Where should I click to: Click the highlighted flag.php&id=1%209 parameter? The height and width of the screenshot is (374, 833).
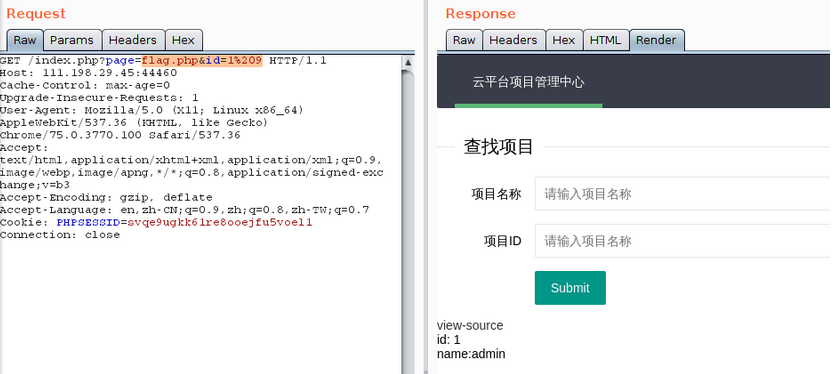(x=202, y=61)
